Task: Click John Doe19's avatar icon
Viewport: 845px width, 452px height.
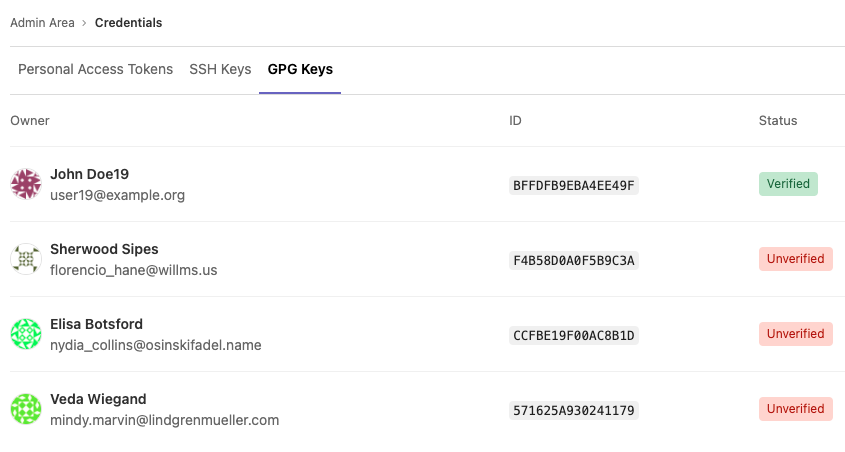Action: (25, 184)
